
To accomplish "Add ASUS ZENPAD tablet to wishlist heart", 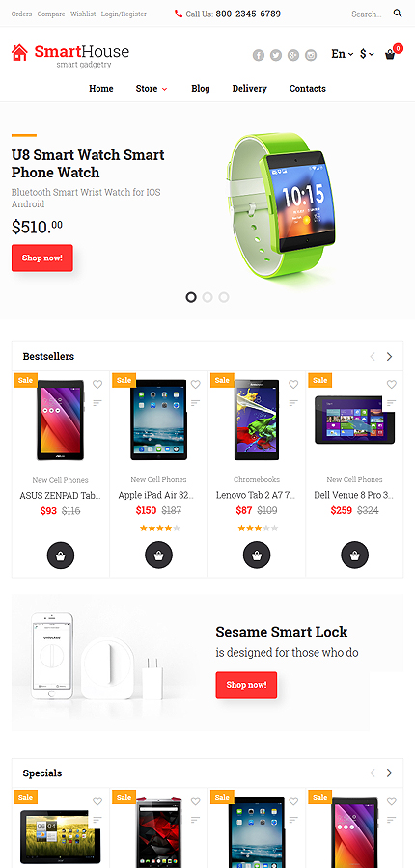I will click(97, 384).
